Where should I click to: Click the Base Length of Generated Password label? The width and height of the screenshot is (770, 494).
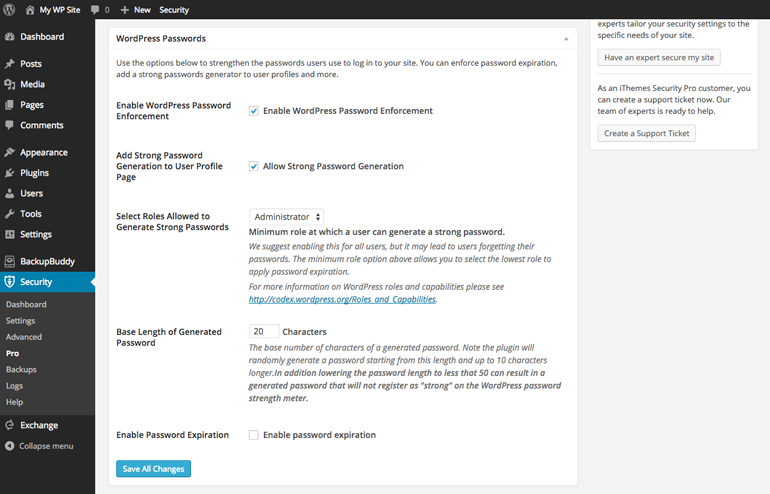pyautogui.click(x=169, y=337)
